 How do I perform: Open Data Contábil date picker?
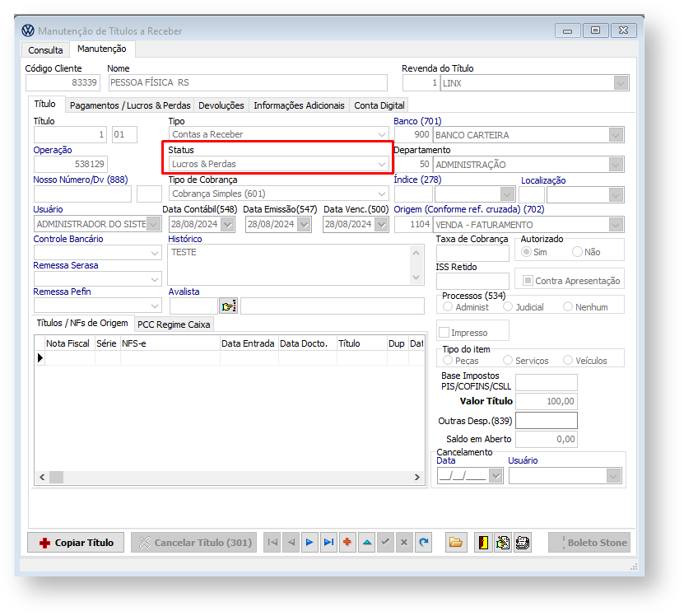click(227, 224)
